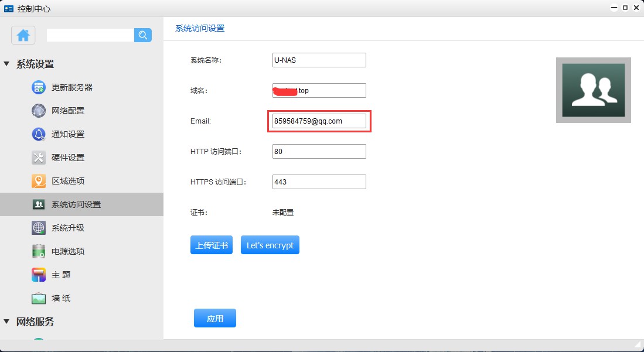Collapse the 系统设置 section

(x=6, y=64)
